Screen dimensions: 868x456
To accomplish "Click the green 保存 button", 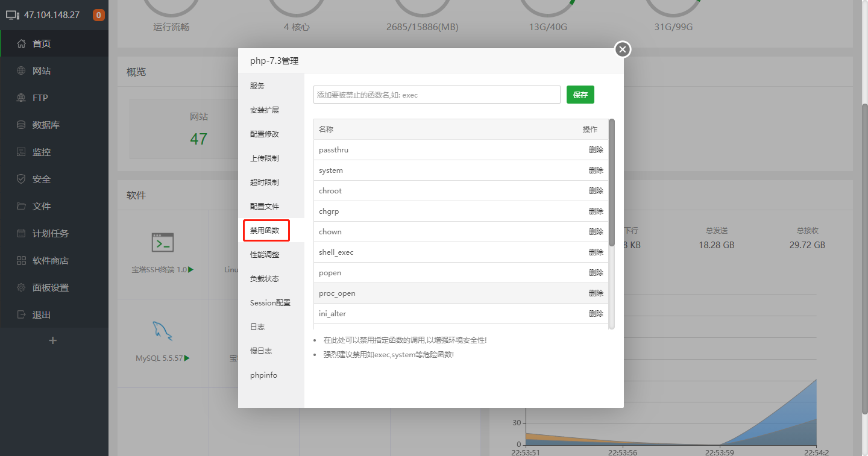I will tap(580, 95).
